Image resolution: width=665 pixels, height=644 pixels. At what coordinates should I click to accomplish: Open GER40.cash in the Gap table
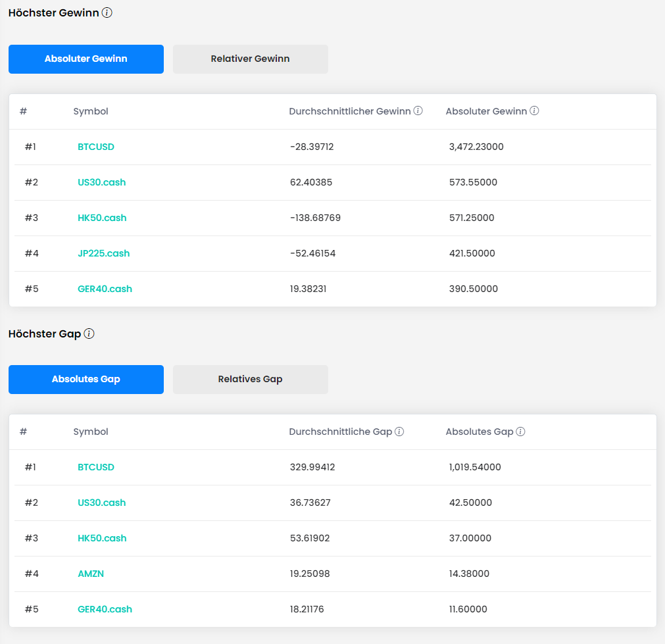pyautogui.click(x=105, y=609)
